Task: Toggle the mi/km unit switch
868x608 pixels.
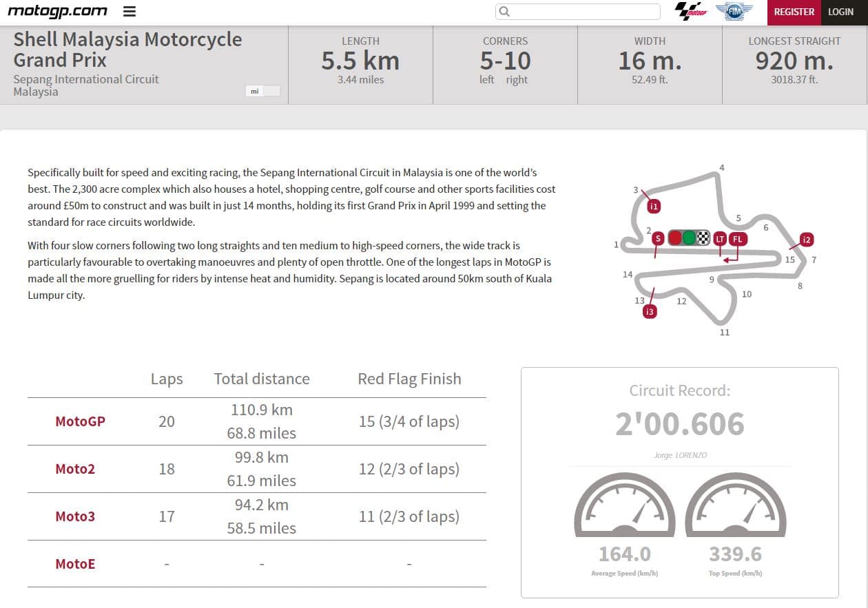Action: pyautogui.click(x=263, y=91)
